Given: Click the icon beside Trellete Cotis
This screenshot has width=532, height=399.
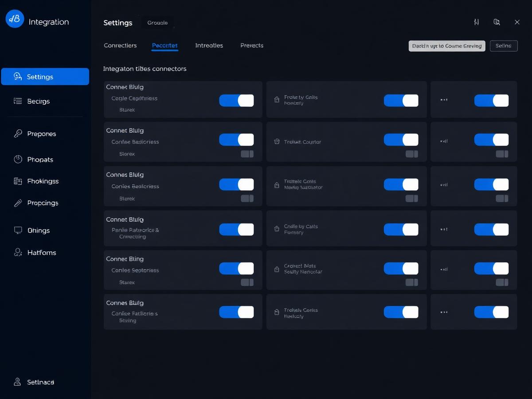Looking at the screenshot, I should [277, 184].
